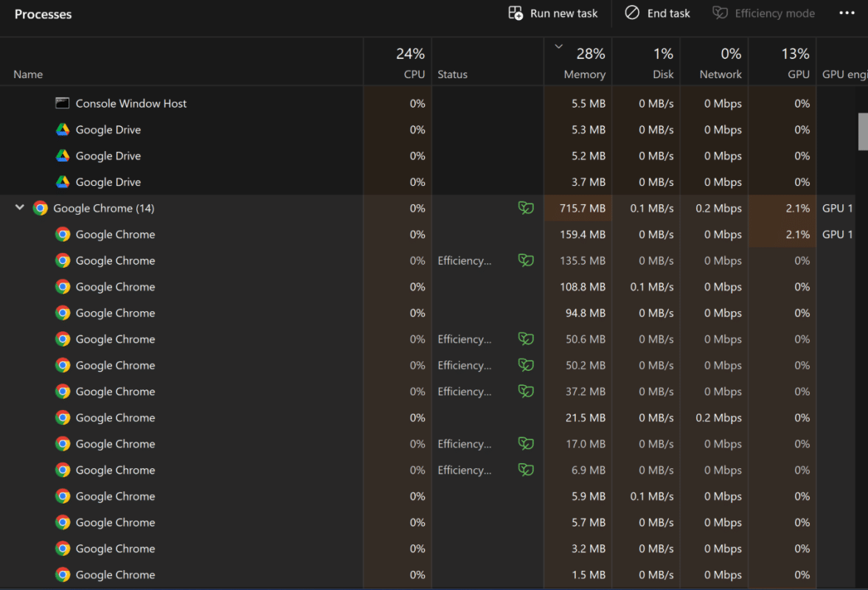
Task: Click the efficiency leaf icon in the 50.2 MB row
Action: point(526,365)
